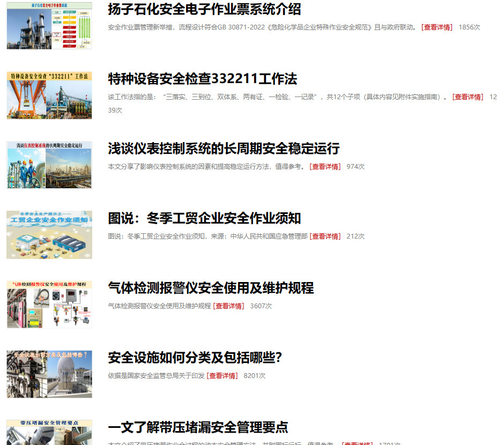Viewport: 504px width, 445px height.
Task: Click 查看详情 for 冬季工贸企业 article
Action: (x=325, y=236)
